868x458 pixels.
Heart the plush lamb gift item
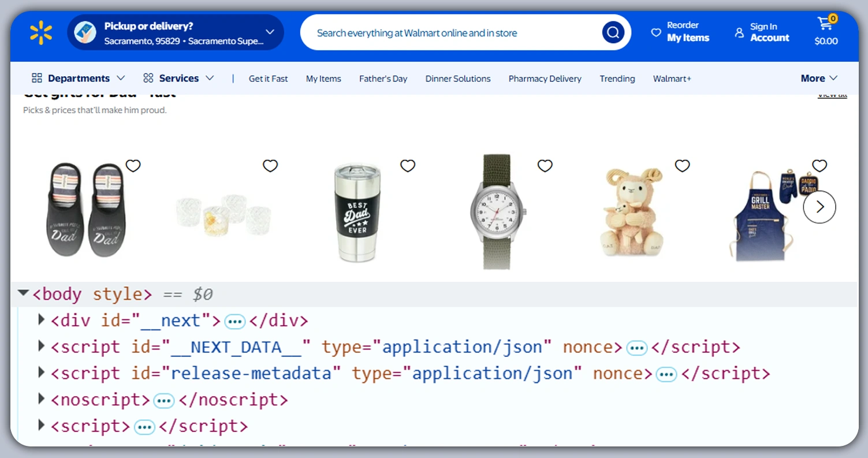click(683, 166)
